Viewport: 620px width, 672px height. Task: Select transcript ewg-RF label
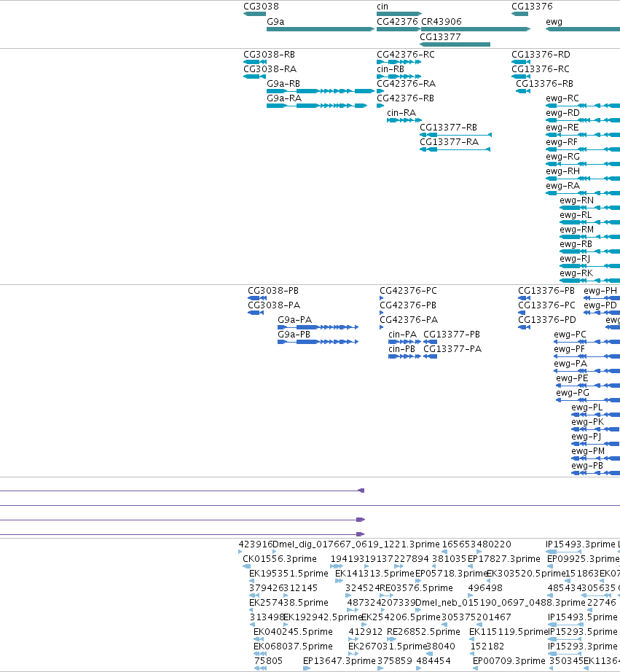pos(562,142)
